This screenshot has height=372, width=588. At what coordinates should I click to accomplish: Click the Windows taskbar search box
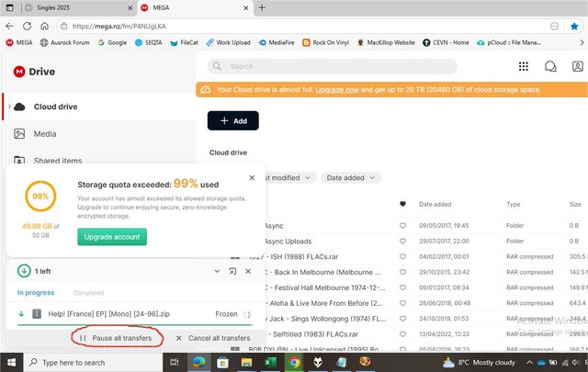pyautogui.click(x=94, y=362)
